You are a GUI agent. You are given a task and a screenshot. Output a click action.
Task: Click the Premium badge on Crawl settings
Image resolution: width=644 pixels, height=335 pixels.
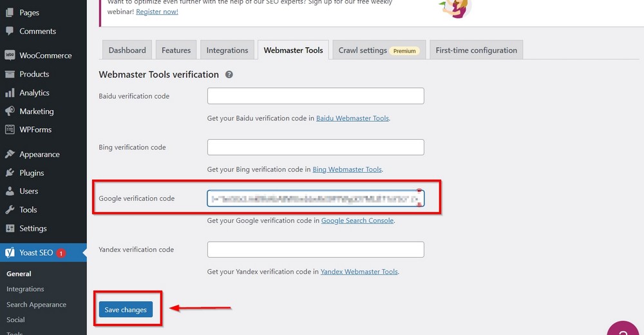tap(404, 51)
